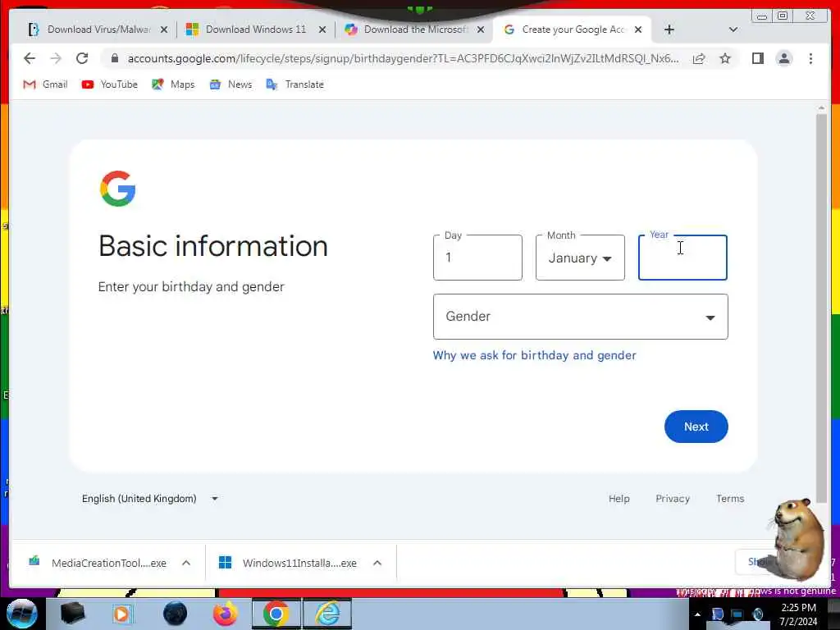Viewport: 840px width, 630px height.
Task: Open the Windows Start menu
Action: (21, 614)
